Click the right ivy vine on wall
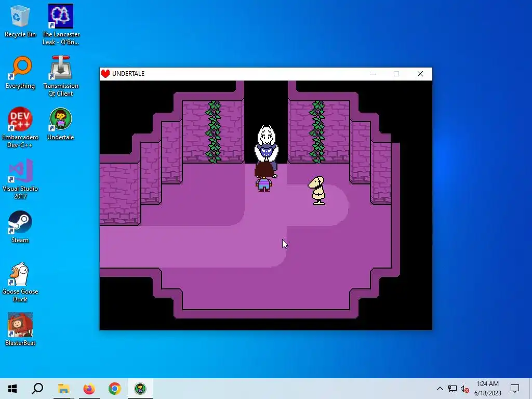 (317, 131)
